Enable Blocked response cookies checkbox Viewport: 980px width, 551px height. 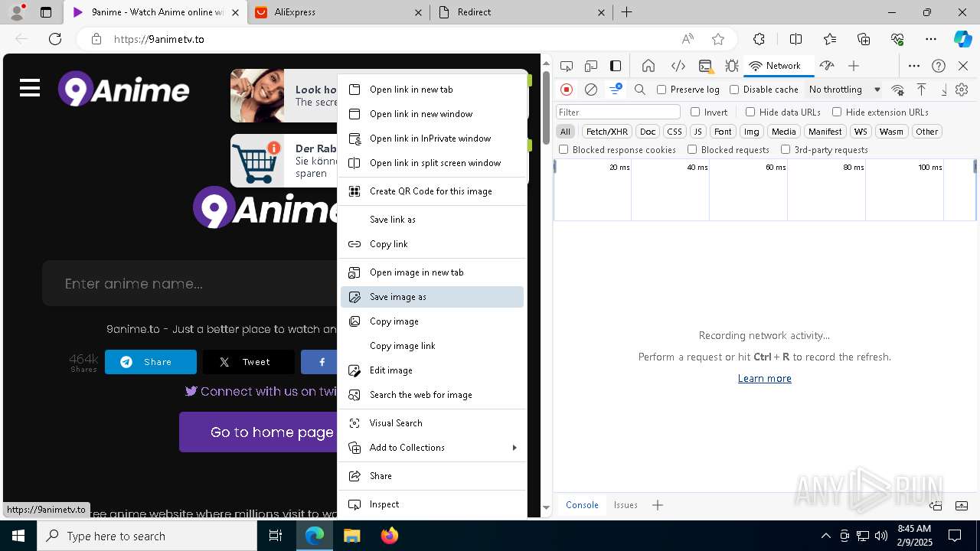pyautogui.click(x=563, y=149)
